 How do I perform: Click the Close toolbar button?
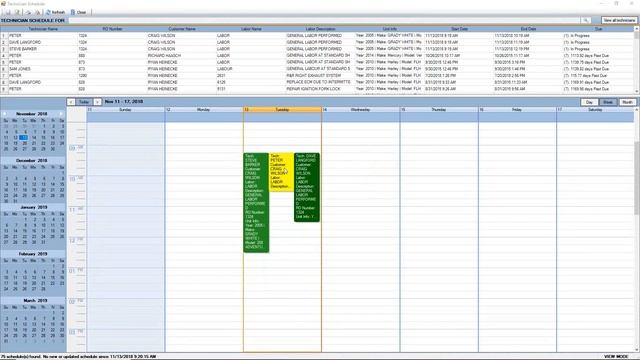point(79,12)
